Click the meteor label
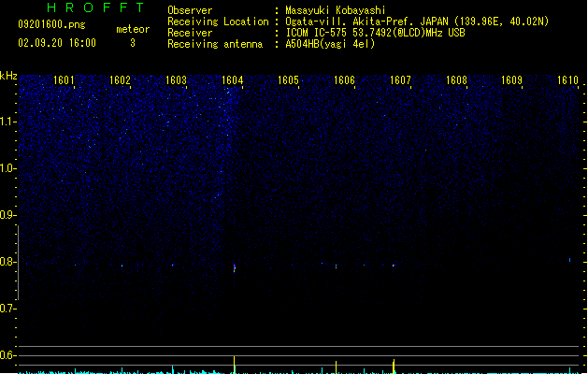 [133, 29]
